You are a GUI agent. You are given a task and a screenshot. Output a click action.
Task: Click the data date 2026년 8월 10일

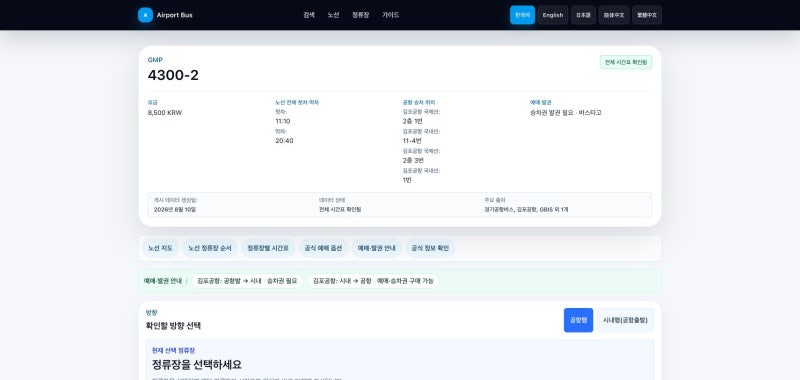tap(175, 210)
